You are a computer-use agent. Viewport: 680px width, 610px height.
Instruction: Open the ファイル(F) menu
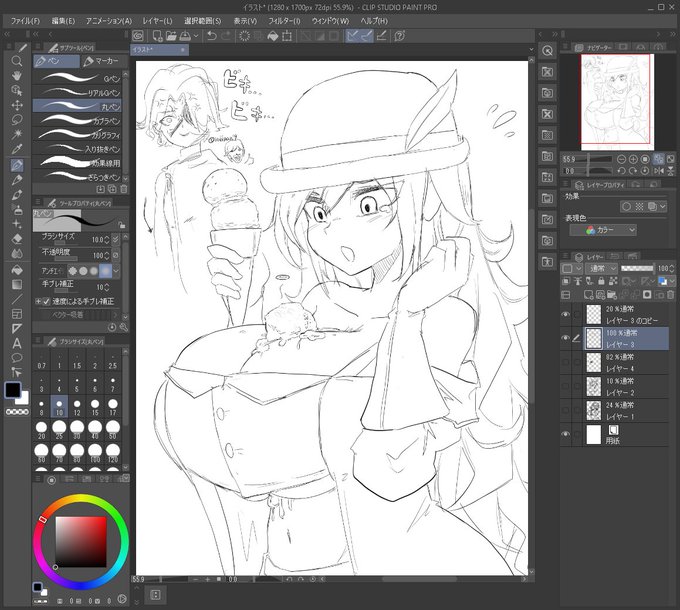point(25,21)
